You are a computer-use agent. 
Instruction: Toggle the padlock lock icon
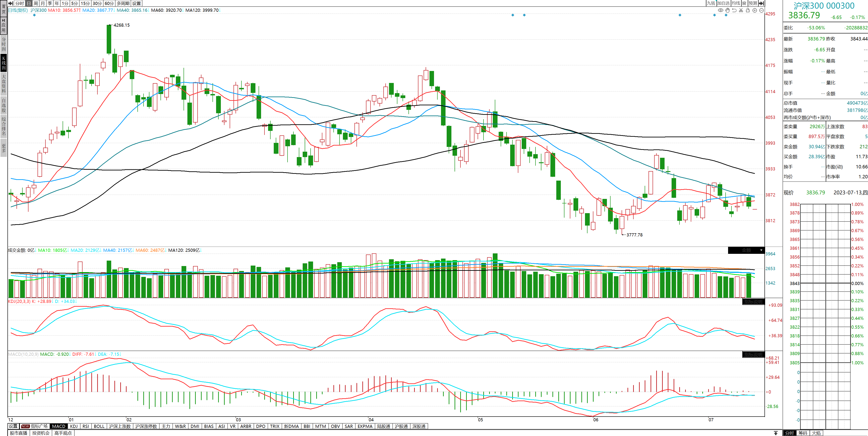point(748,10)
